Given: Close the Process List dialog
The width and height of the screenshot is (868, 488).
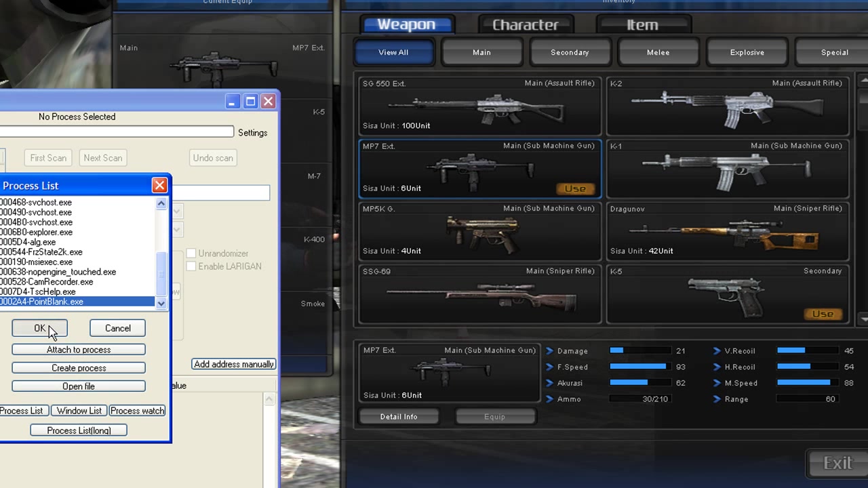Looking at the screenshot, I should click(159, 185).
